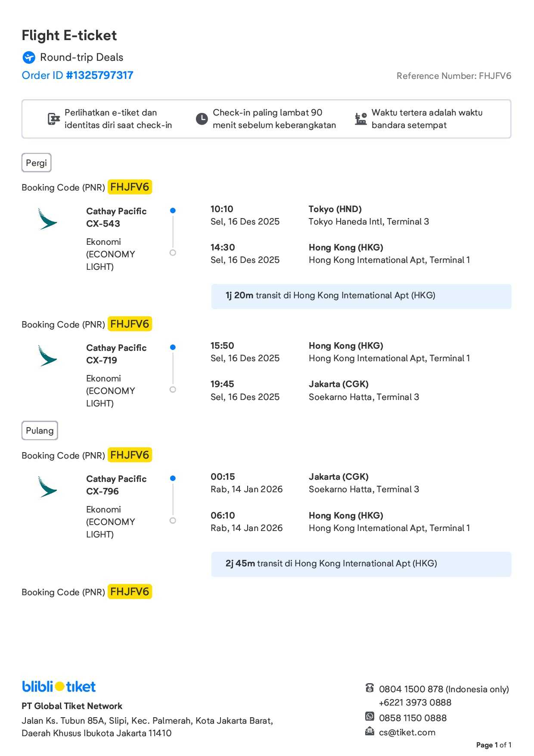The height and width of the screenshot is (756, 534).
Task: Open the Order ID #1325797317 link
Action: (x=78, y=75)
